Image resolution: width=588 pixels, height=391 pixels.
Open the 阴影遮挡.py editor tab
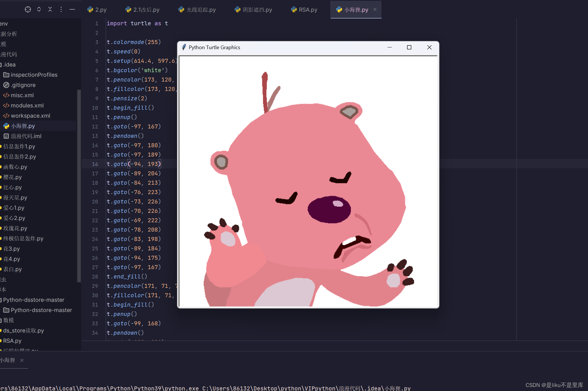[253, 10]
